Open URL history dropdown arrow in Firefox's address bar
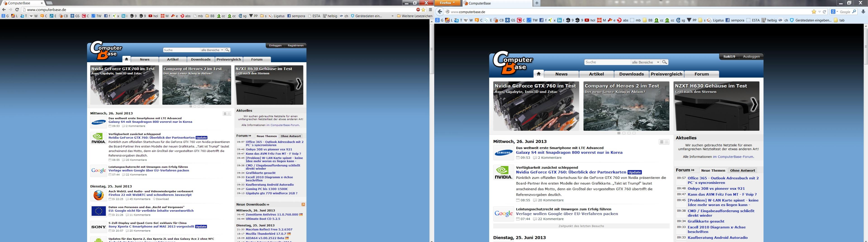 pos(819,12)
